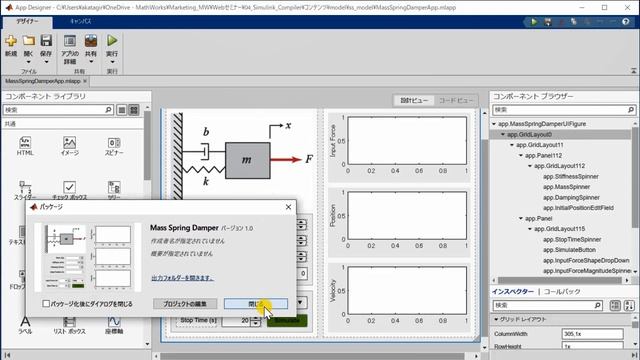The width and height of the screenshot is (640, 360).
Task: Enable close dialog after packaging checkbox
Action: pos(46,304)
